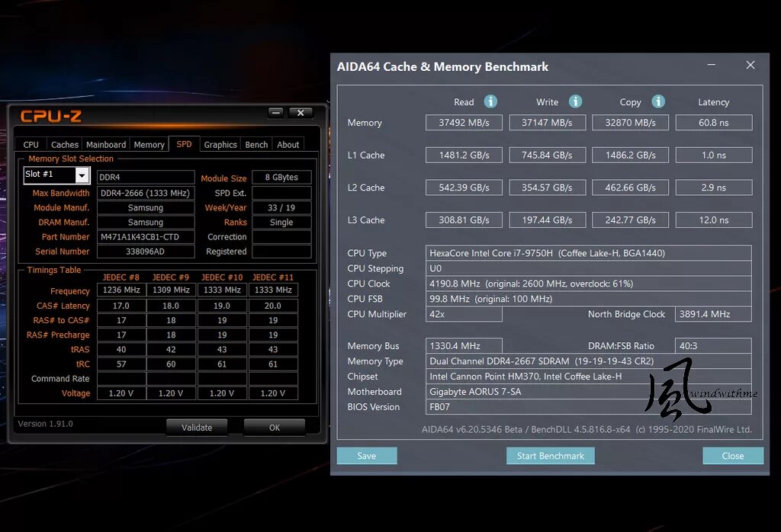Minimize the AIDA64 benchmark window

712,65
